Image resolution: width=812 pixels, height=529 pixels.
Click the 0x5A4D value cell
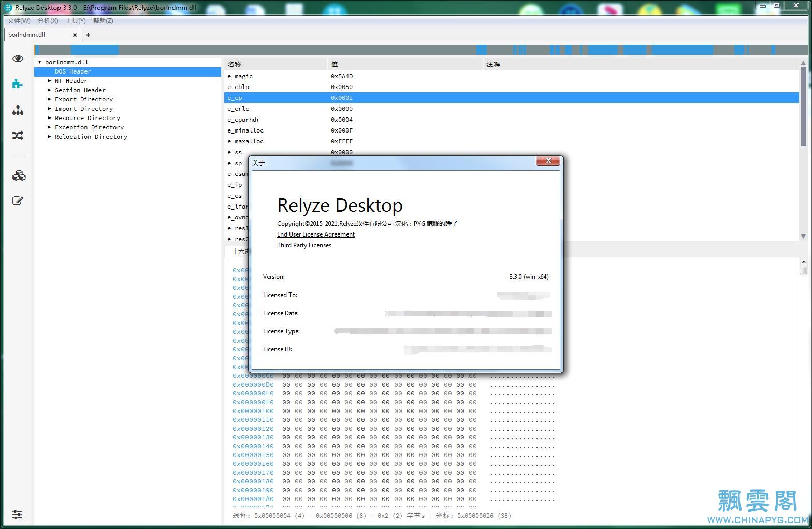pos(342,76)
